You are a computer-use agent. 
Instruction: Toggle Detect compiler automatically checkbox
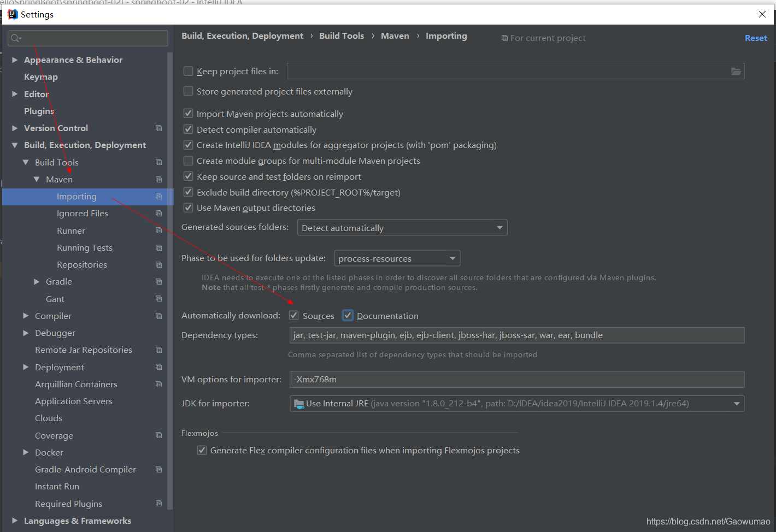tap(189, 129)
